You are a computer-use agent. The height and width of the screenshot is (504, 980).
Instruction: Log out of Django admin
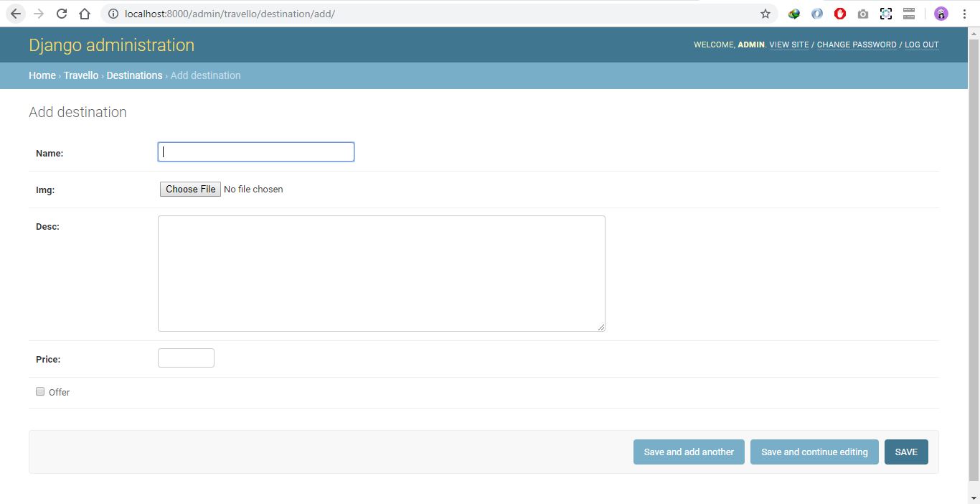click(x=922, y=45)
